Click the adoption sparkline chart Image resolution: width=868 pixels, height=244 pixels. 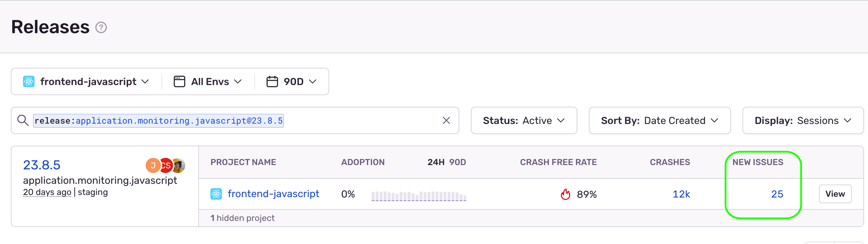click(x=419, y=196)
